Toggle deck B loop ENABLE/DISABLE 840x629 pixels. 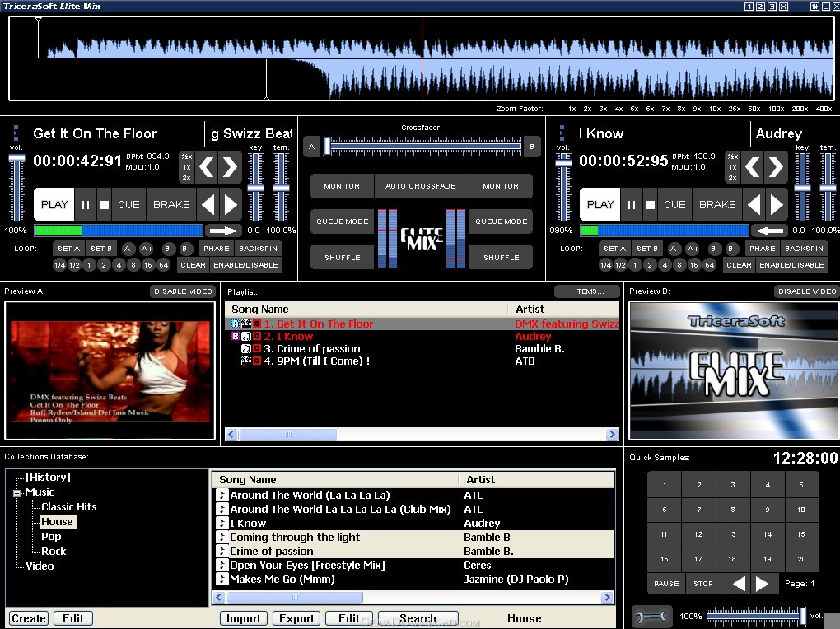(x=791, y=264)
